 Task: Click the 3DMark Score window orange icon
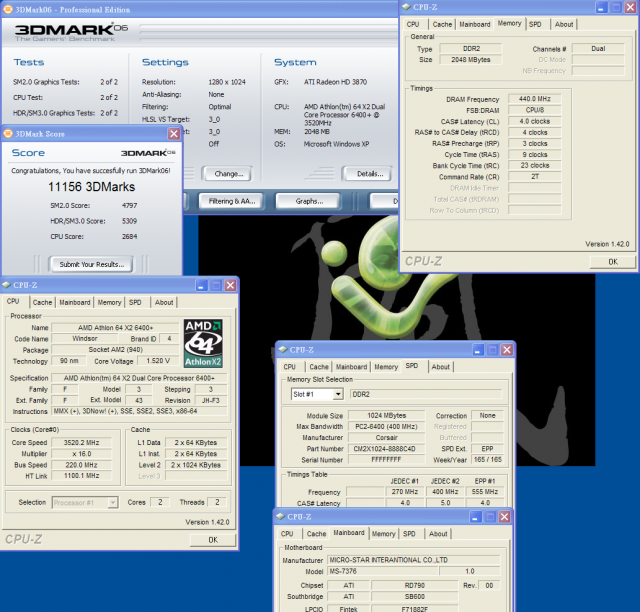pos(7,134)
